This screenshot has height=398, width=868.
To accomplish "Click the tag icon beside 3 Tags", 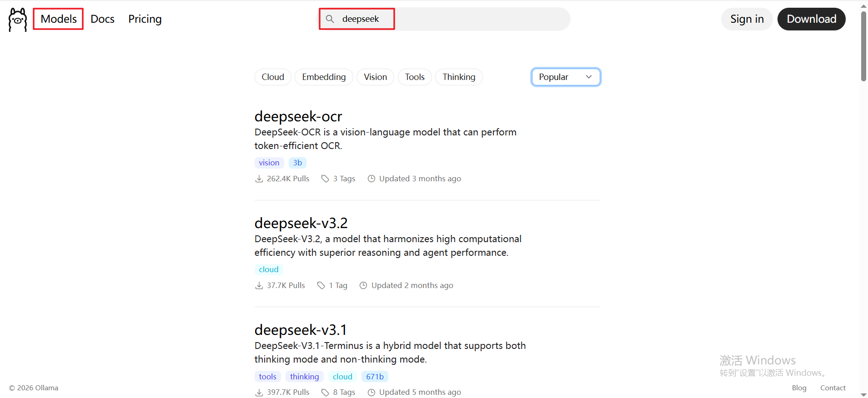I will coord(325,179).
